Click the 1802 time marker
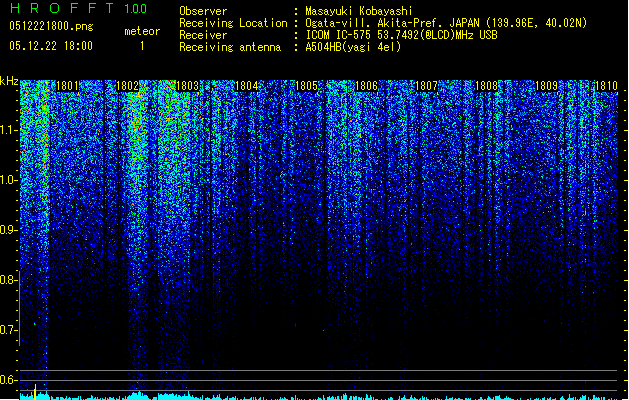629x400 pixels. click(x=127, y=86)
